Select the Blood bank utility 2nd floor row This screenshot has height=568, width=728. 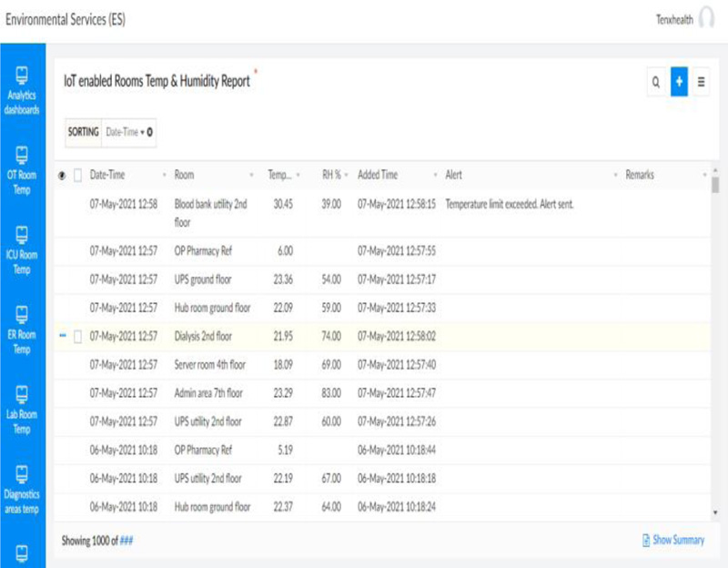210,212
